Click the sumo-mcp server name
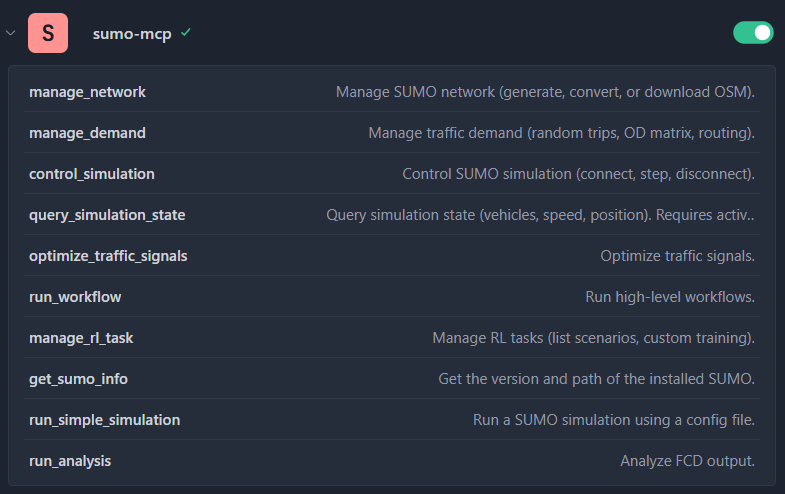Viewport: 785px width, 494px height. click(x=132, y=34)
